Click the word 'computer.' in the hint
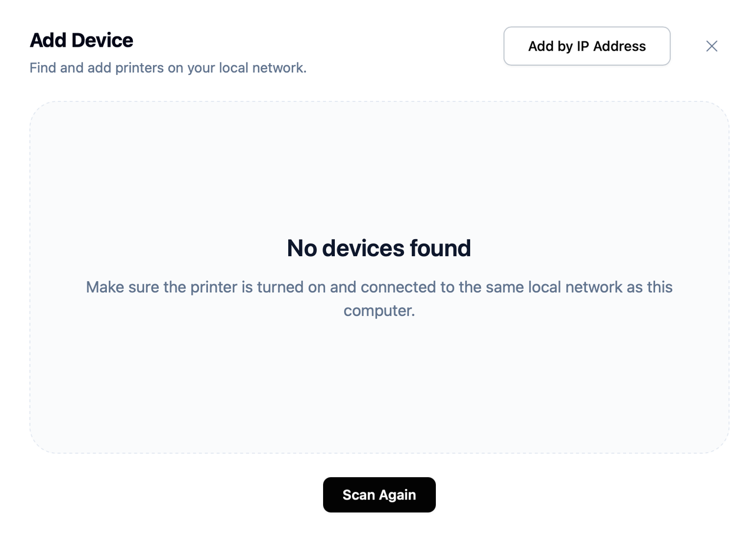This screenshot has width=756, height=535. 379,311
